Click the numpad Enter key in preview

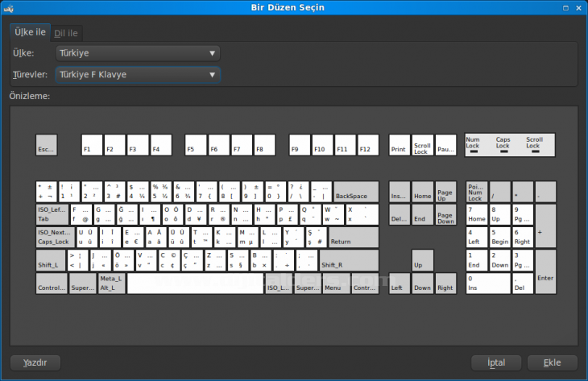pos(545,272)
